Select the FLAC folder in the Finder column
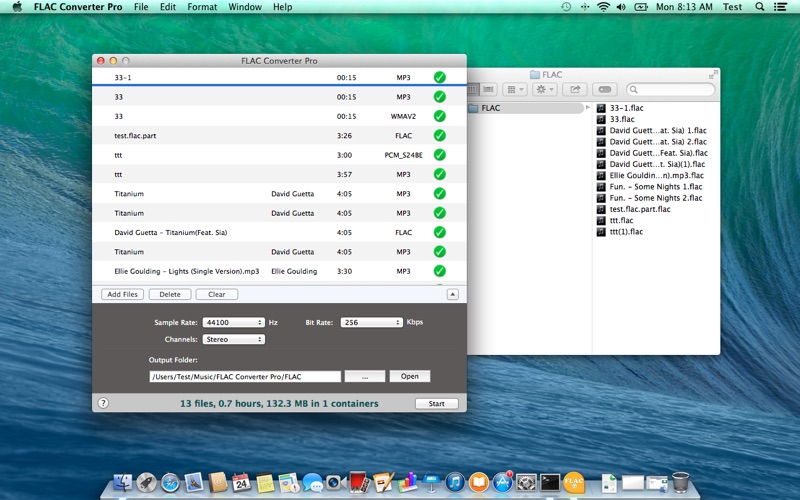Screen dimensions: 800x500 pos(526,108)
